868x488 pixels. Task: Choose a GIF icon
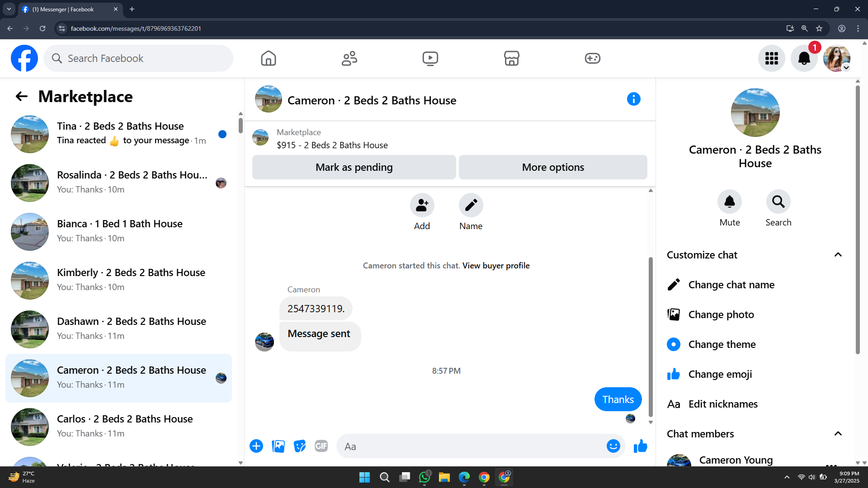(x=321, y=446)
